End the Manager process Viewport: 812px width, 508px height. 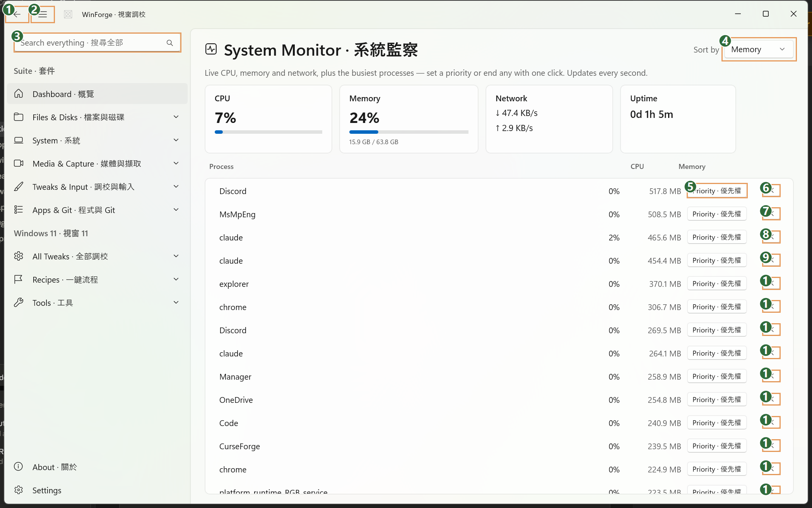771,376
